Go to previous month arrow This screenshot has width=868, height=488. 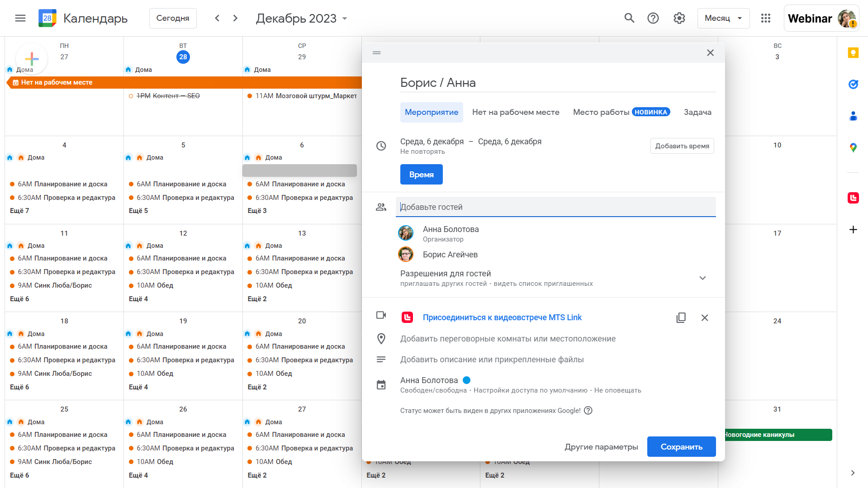[x=217, y=18]
